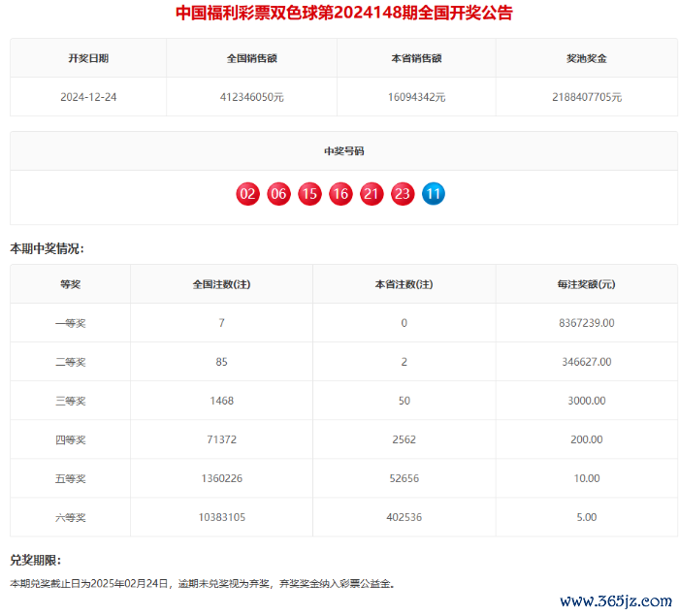Select fourth prize amount 200.00
The image size is (679, 616).
point(586,439)
